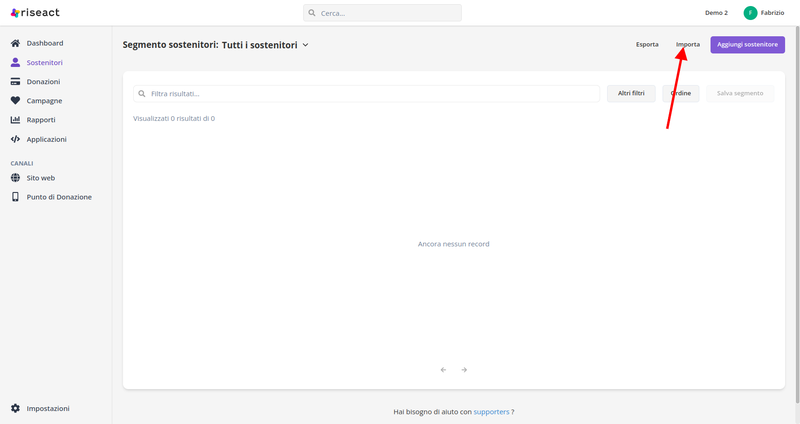Click the Donazioni card icon
This screenshot has width=800, height=424.
(15, 82)
